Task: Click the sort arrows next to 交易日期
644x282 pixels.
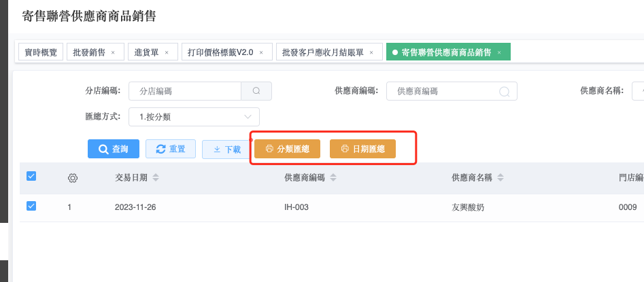Action: pos(156,178)
